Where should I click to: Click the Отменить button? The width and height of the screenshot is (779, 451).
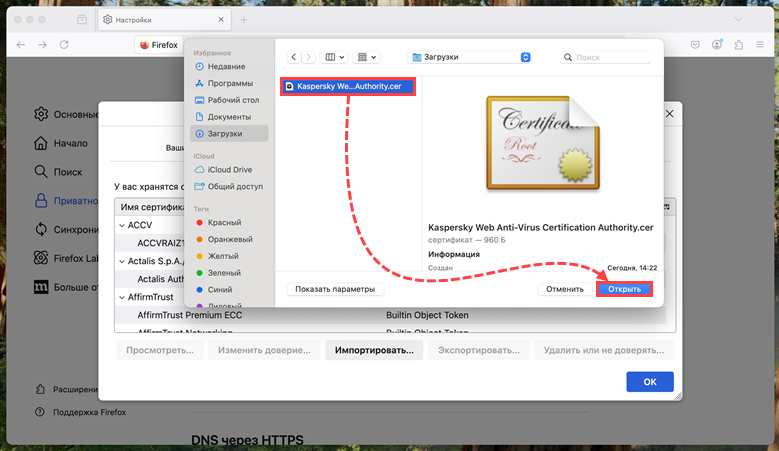565,289
